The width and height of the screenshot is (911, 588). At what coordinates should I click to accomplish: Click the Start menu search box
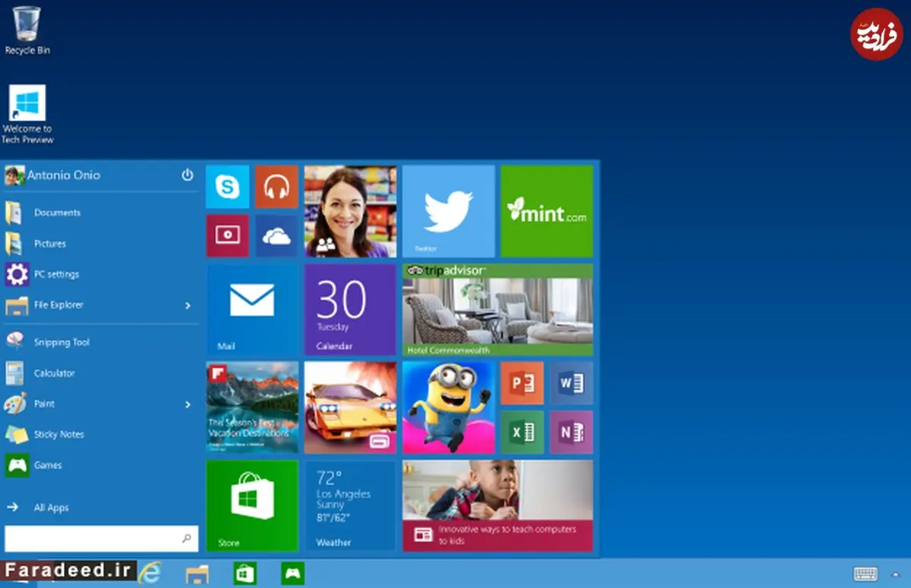tap(102, 539)
